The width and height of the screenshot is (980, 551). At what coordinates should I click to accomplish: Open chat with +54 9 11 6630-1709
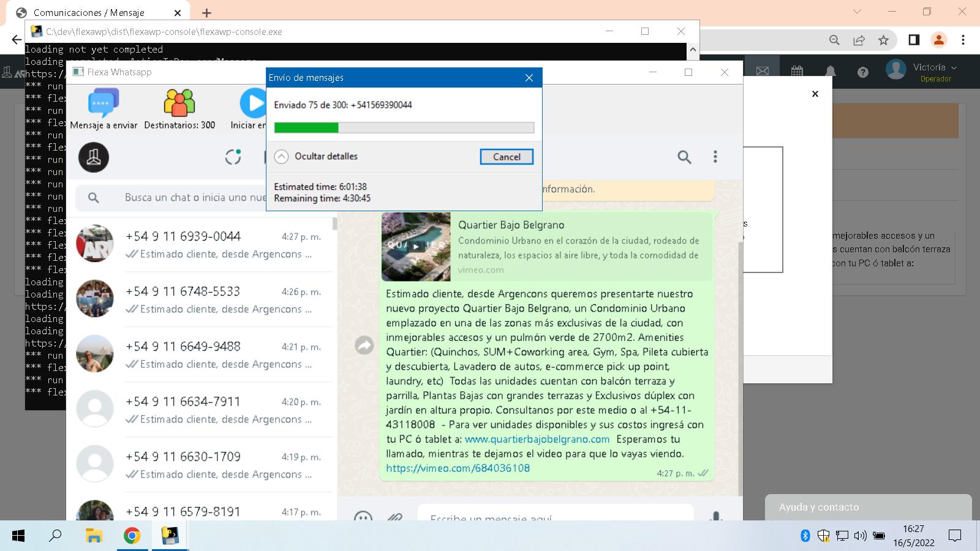[202, 465]
